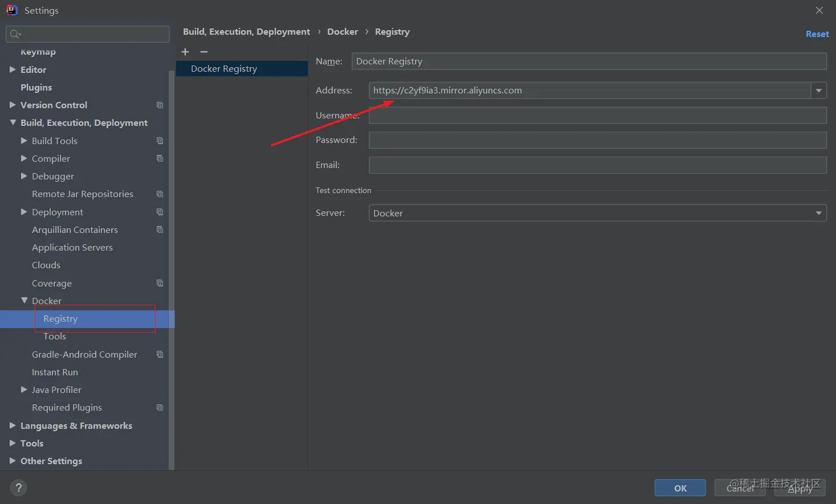Click the Username input field

coord(598,115)
